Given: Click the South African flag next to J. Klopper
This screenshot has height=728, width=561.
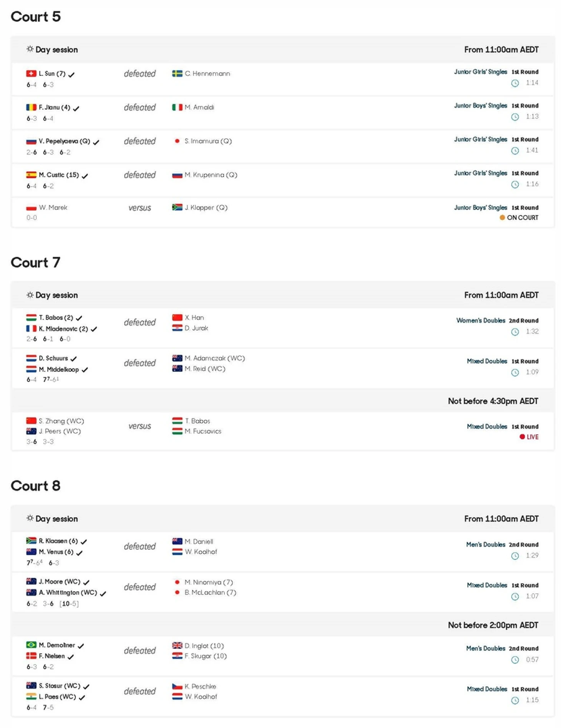Looking at the screenshot, I should coord(177,207).
